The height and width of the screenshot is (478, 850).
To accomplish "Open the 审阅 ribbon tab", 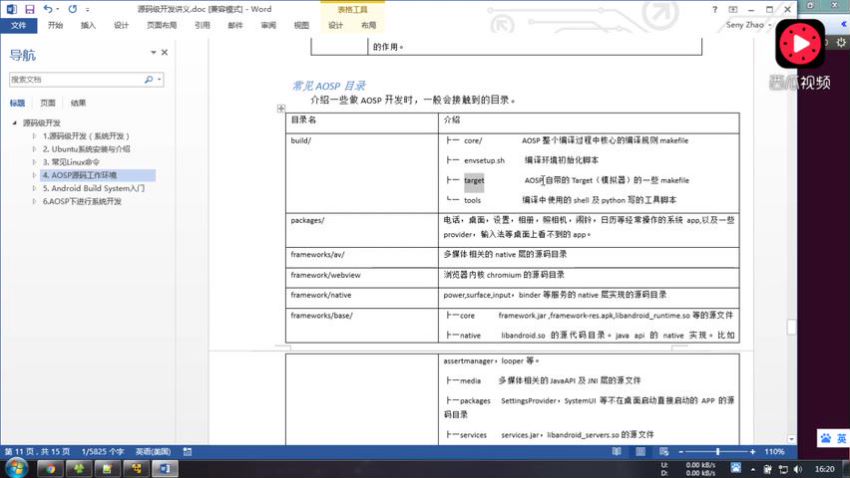I will (x=268, y=25).
